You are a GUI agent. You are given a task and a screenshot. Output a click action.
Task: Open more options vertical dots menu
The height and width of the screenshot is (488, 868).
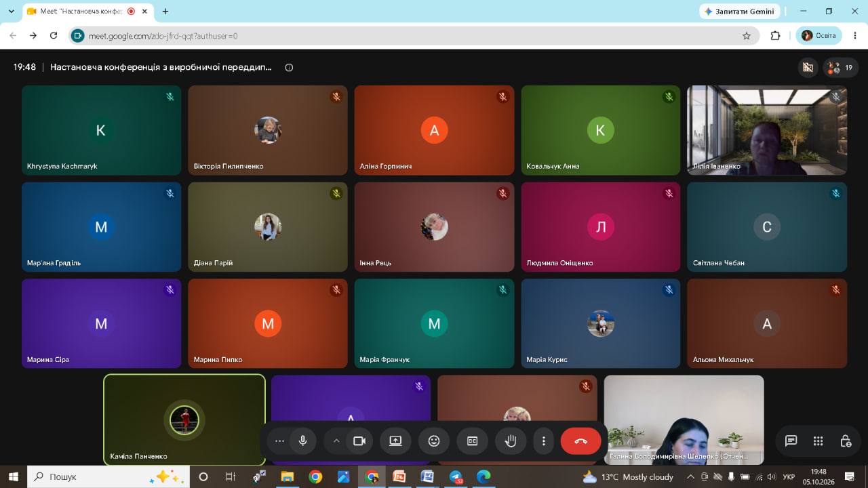pyautogui.click(x=544, y=441)
